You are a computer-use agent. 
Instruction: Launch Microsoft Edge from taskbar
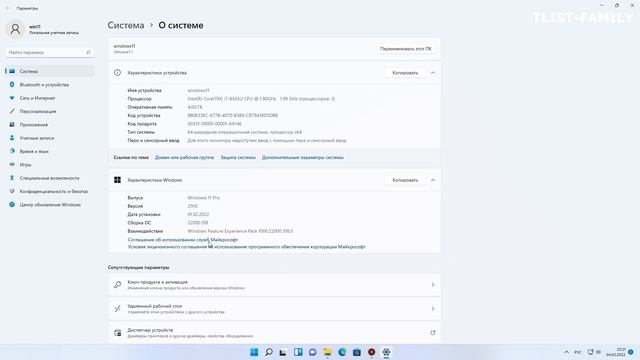pyautogui.click(x=342, y=352)
